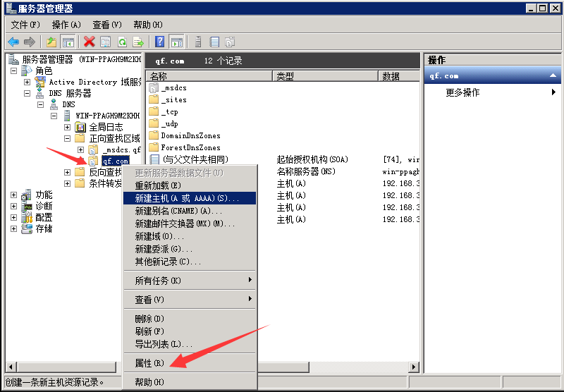Click the server icon beside WIN-PPAGH9M2KHH

pyautogui.click(x=67, y=116)
